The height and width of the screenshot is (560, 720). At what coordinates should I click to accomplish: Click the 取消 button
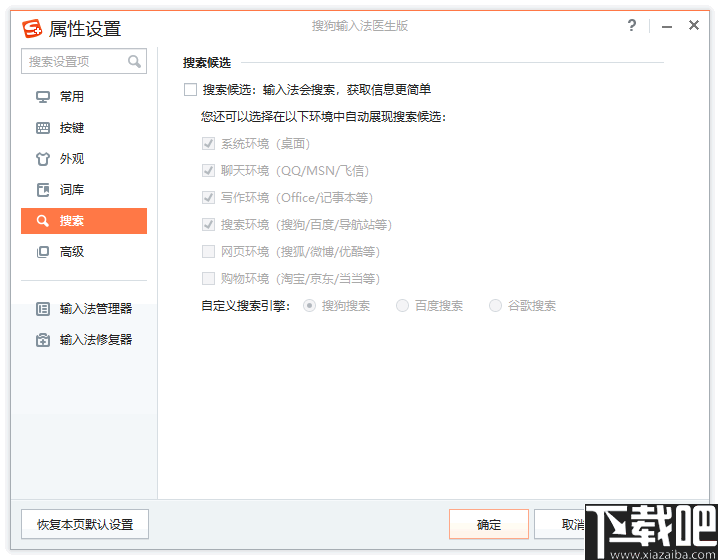tap(560, 524)
